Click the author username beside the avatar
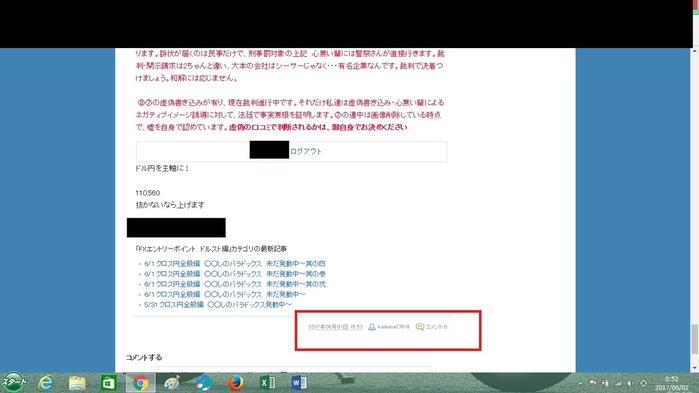This screenshot has width=699, height=393. [x=394, y=327]
